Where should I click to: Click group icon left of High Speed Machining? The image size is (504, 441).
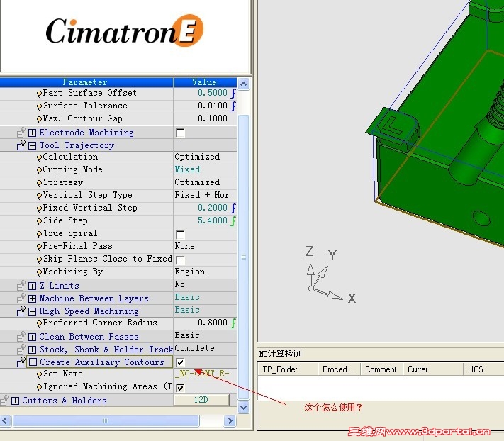coord(21,311)
